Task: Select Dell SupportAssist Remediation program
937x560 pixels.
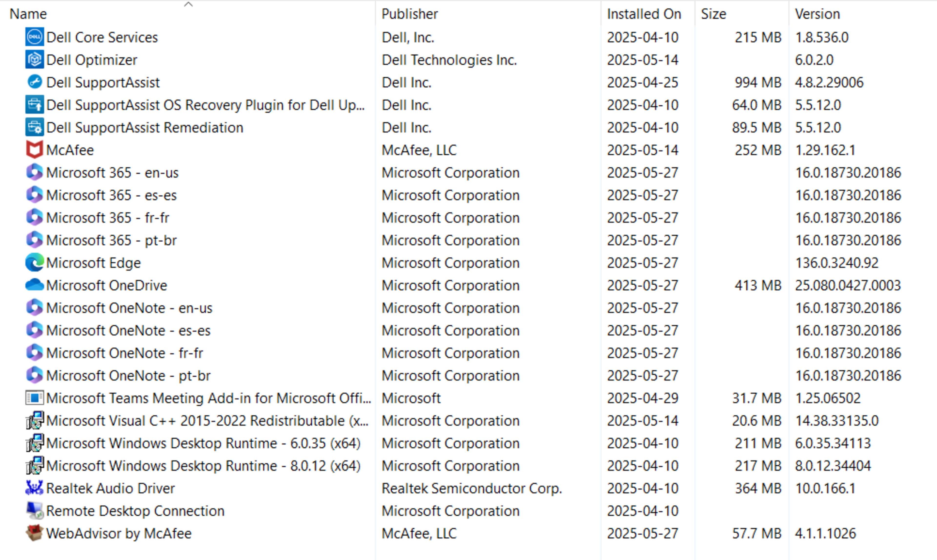Action: [x=145, y=128]
